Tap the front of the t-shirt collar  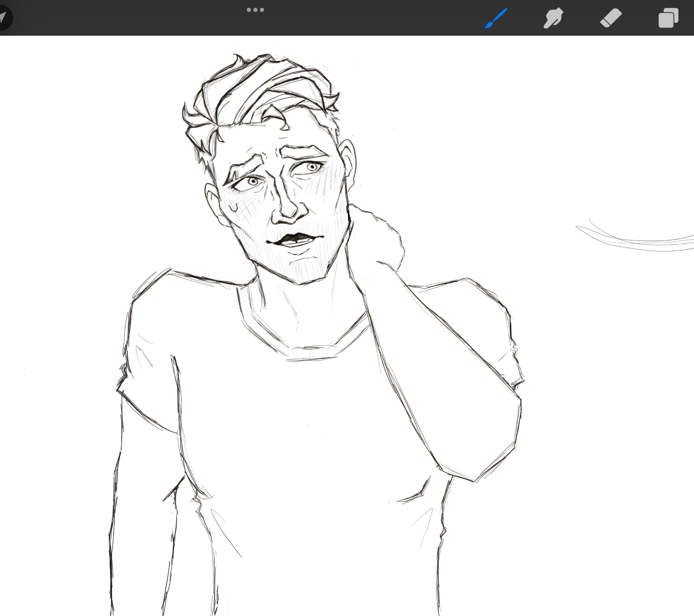(x=312, y=352)
